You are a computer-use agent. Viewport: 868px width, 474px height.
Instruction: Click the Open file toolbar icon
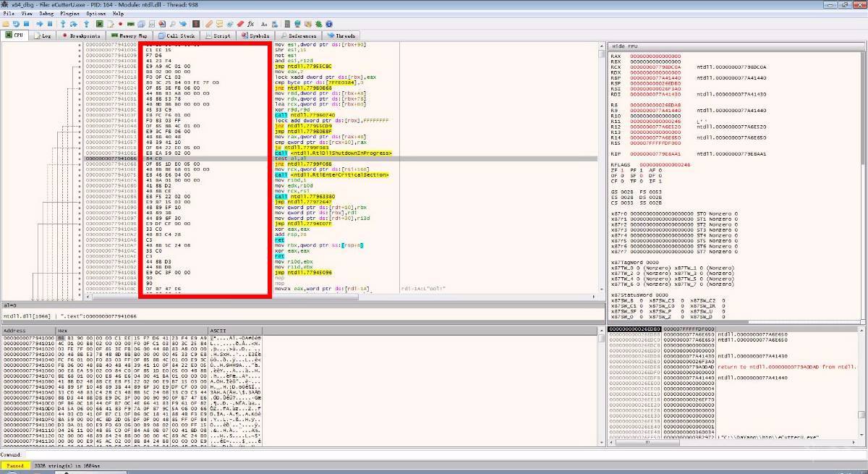point(6,24)
